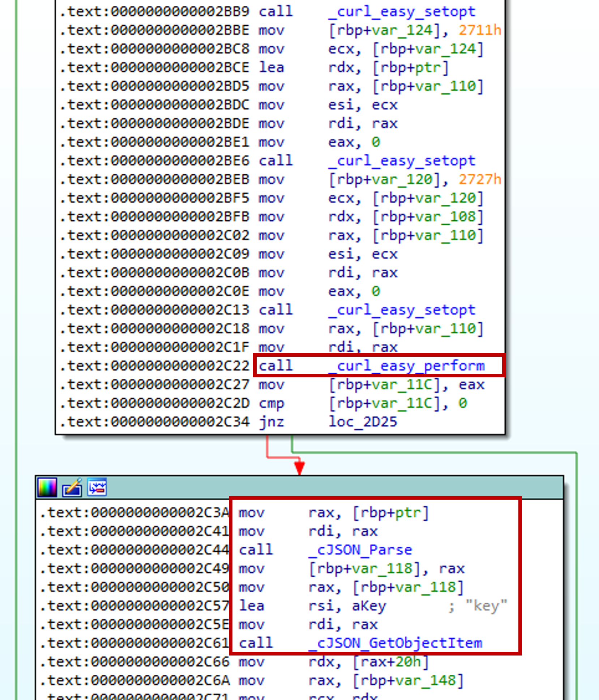Select the _cJSON_GetObjectItem function name
599x700 pixels.
[395, 643]
